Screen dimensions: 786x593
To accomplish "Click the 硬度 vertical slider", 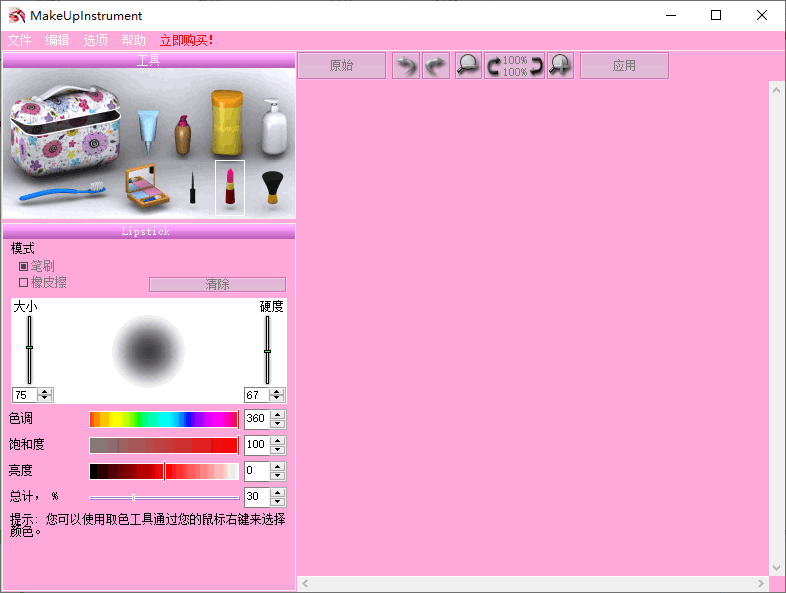I will pos(267,350).
